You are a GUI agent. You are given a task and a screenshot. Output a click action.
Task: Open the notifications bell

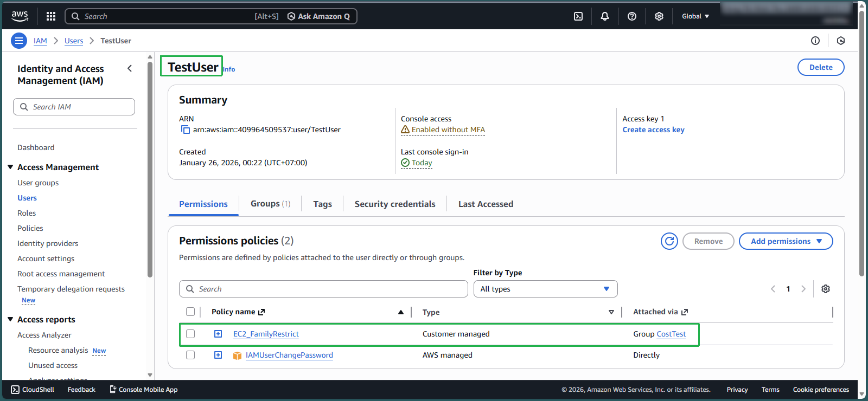(605, 16)
